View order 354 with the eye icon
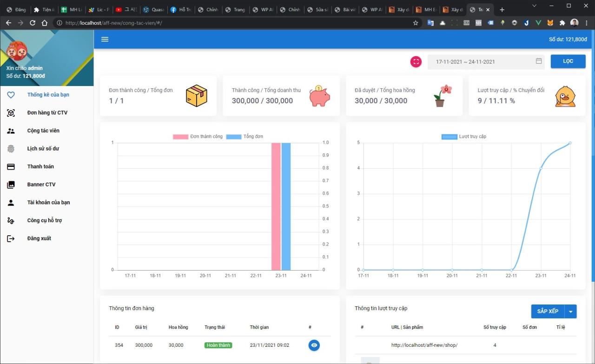This screenshot has width=595, height=364. (314, 345)
